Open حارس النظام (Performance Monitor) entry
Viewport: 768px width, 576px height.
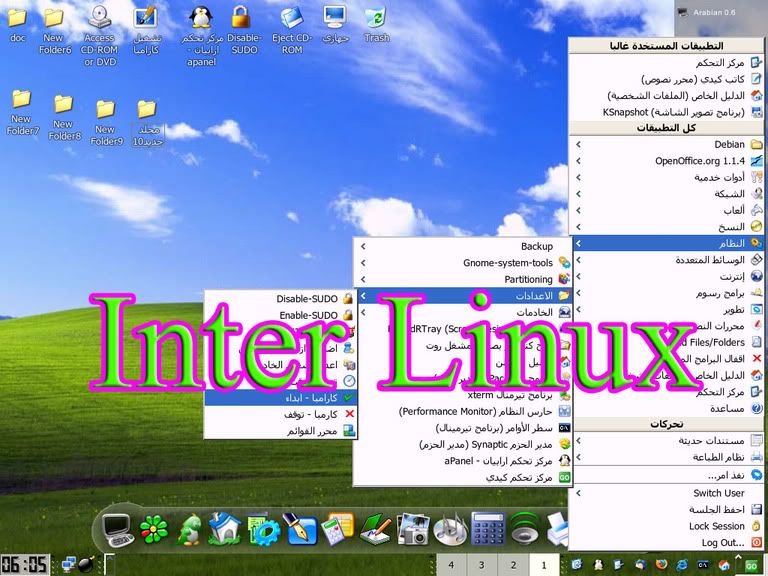tap(463, 411)
